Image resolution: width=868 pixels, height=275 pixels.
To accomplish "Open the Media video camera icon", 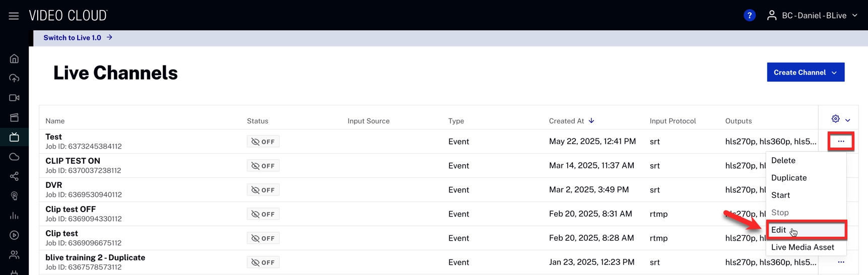I will (x=14, y=98).
